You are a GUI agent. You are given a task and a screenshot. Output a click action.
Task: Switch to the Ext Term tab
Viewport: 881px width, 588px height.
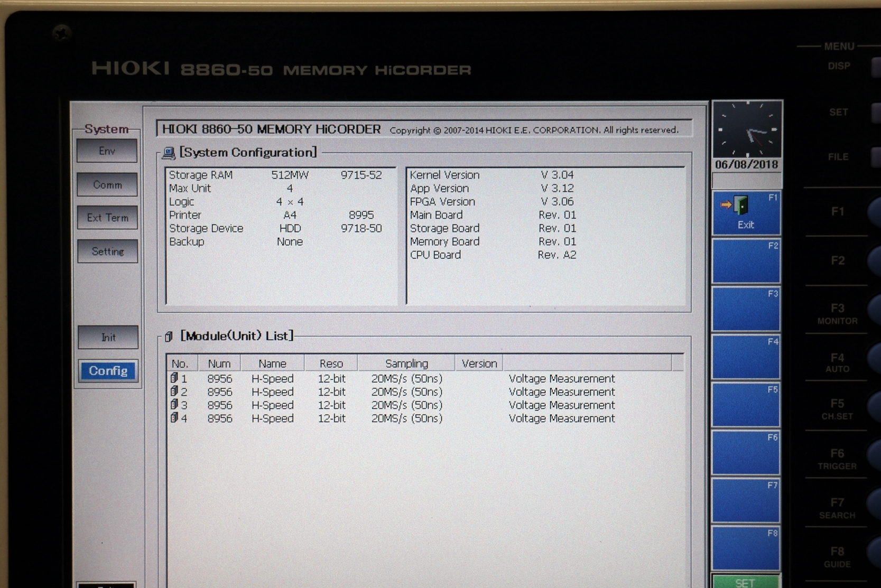pos(108,218)
